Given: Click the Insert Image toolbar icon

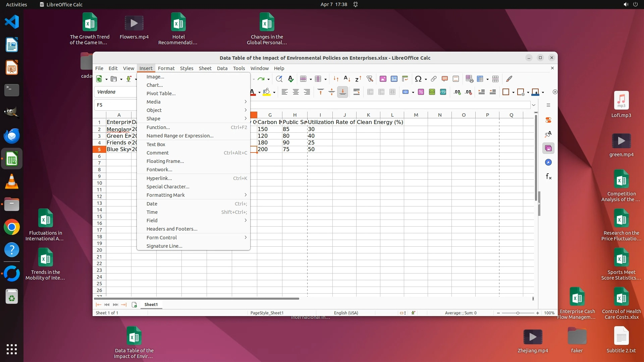Looking at the screenshot, I should coord(383,79).
